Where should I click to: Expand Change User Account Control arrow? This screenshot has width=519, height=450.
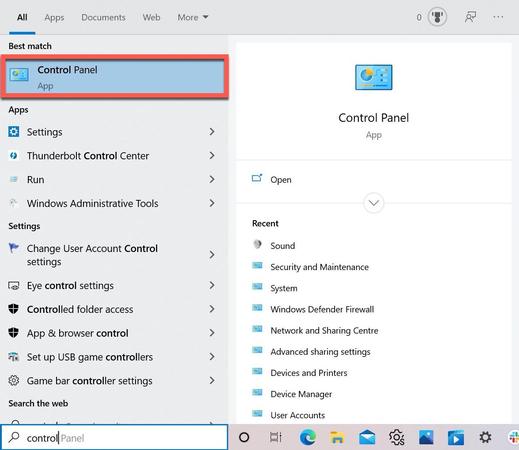212,255
